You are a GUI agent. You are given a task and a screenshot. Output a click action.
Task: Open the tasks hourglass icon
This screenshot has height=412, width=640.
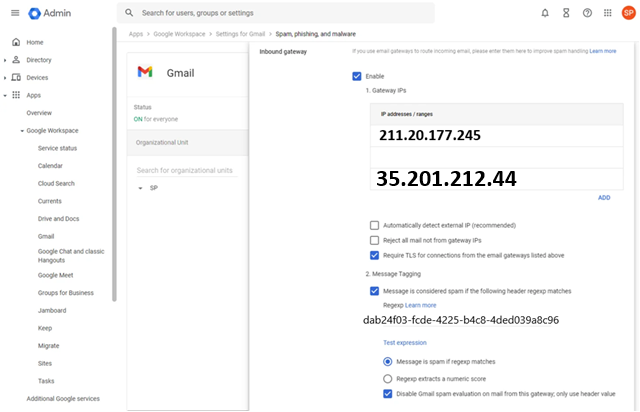tap(566, 13)
